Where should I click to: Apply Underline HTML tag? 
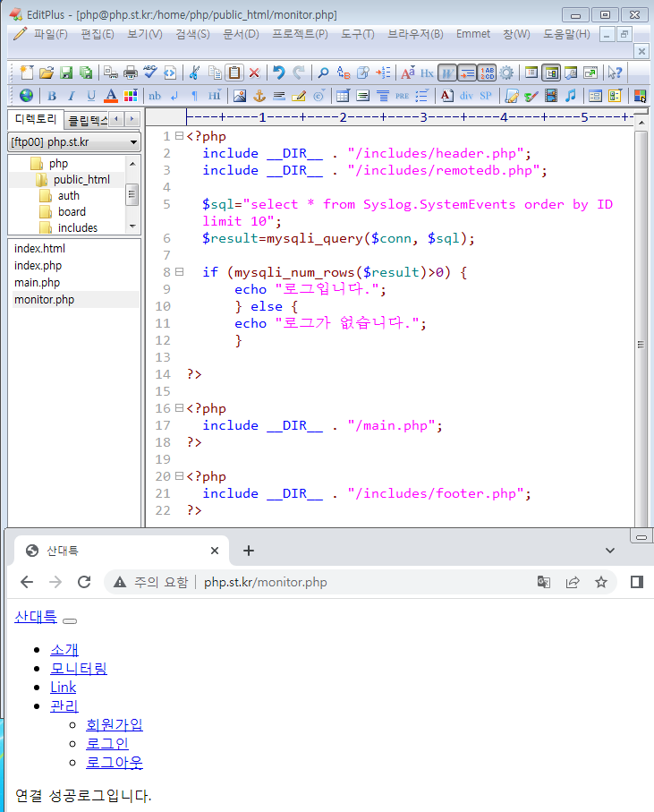point(91,95)
